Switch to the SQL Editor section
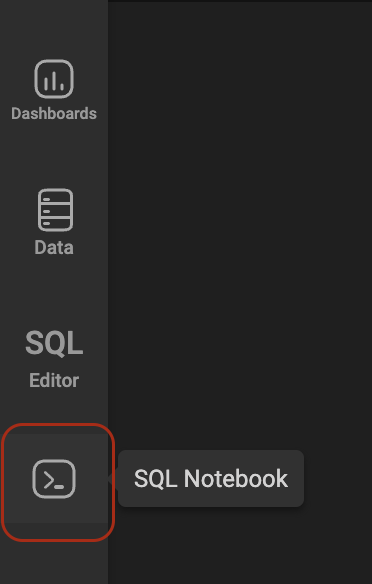 pyautogui.click(x=54, y=359)
